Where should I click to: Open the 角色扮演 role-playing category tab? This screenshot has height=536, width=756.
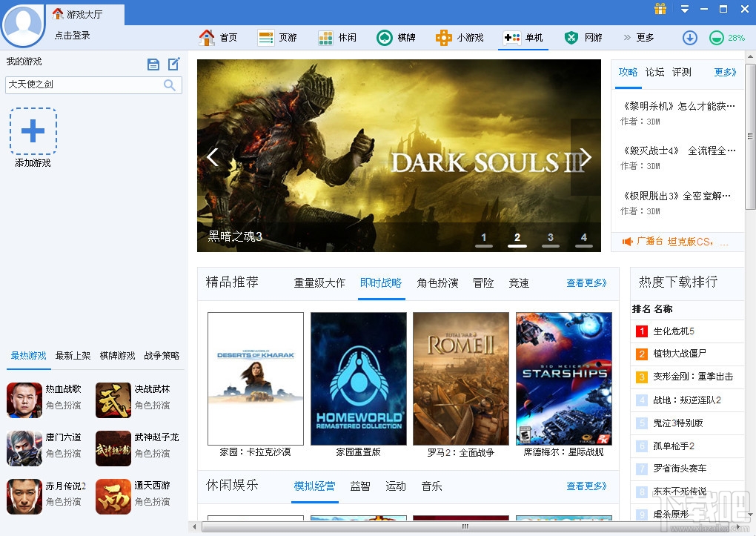[x=437, y=283]
